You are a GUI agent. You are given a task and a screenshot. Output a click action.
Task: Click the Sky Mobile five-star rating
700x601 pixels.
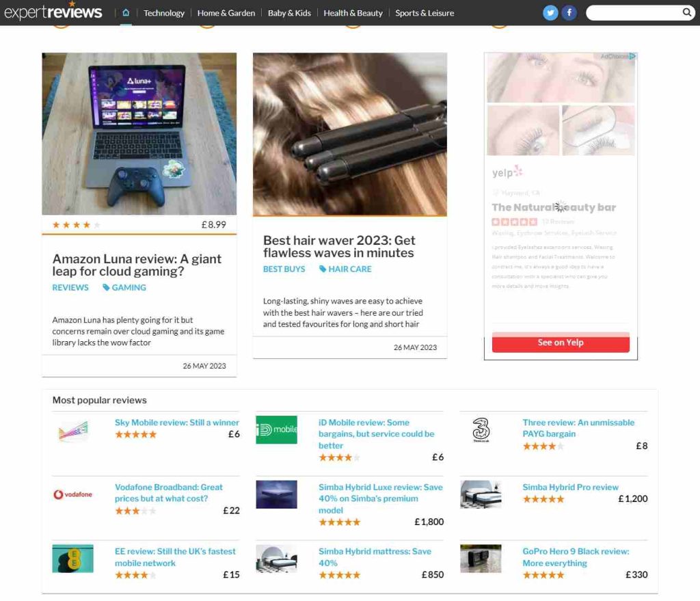[136, 434]
